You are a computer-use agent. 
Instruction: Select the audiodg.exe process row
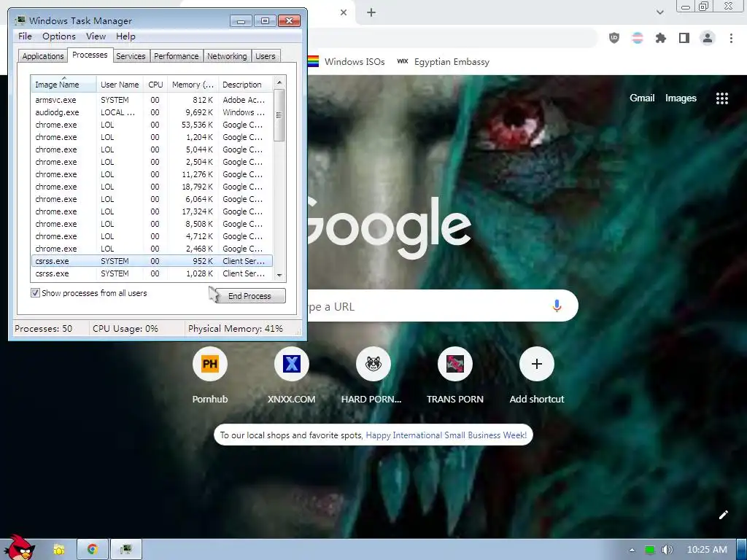(x=152, y=112)
